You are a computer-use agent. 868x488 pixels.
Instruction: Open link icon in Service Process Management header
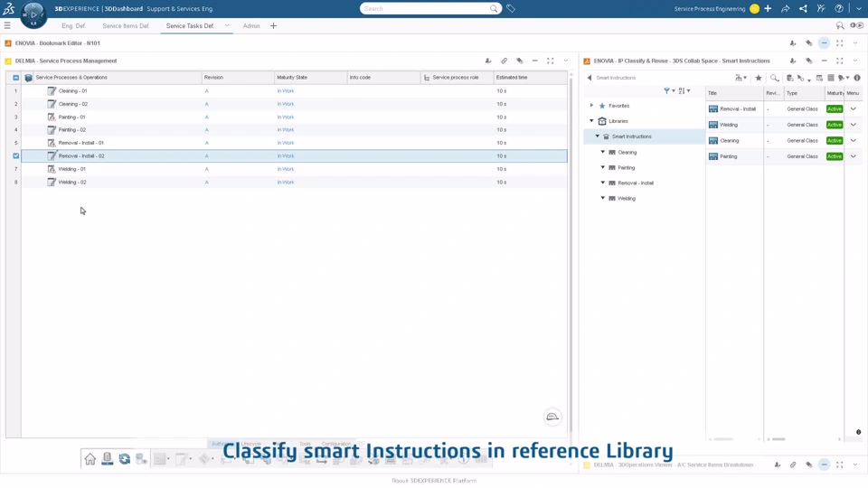pos(504,61)
